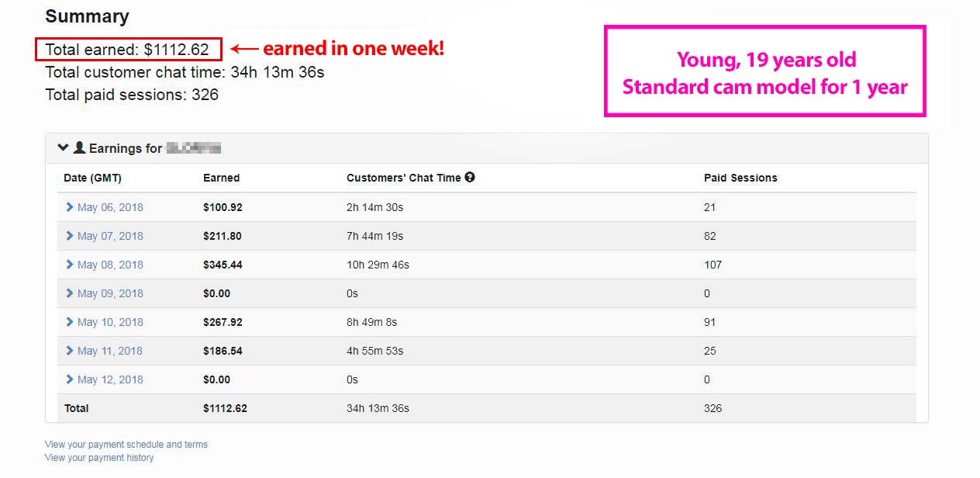Expand the May 08, 2018 row chevron
The width and height of the screenshot is (980, 478).
coord(70,265)
